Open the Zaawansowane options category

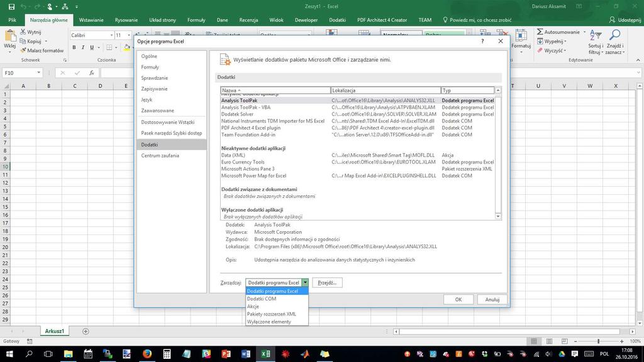pos(171,111)
